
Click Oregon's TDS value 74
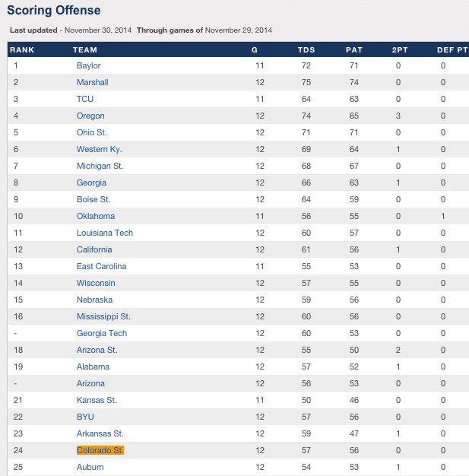click(306, 116)
